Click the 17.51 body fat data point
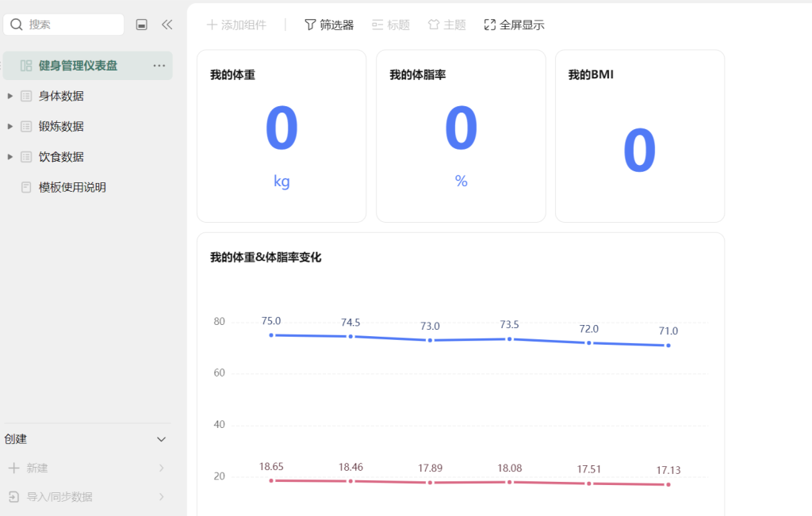 coord(589,484)
